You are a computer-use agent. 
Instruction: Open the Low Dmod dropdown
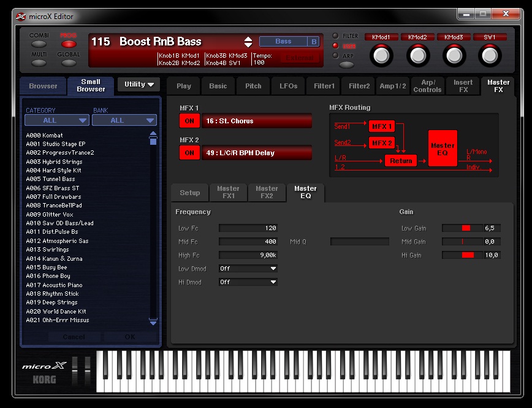point(248,269)
